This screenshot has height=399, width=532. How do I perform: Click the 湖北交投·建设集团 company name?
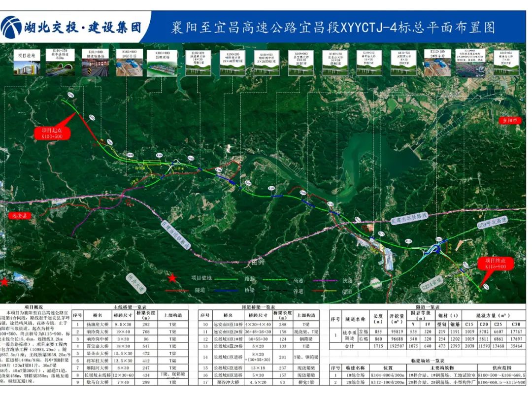tap(82, 28)
